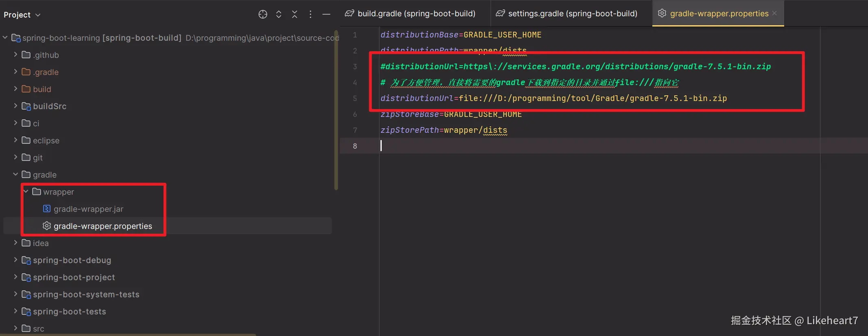Expand the src folder
The height and width of the screenshot is (336, 868).
15,328
